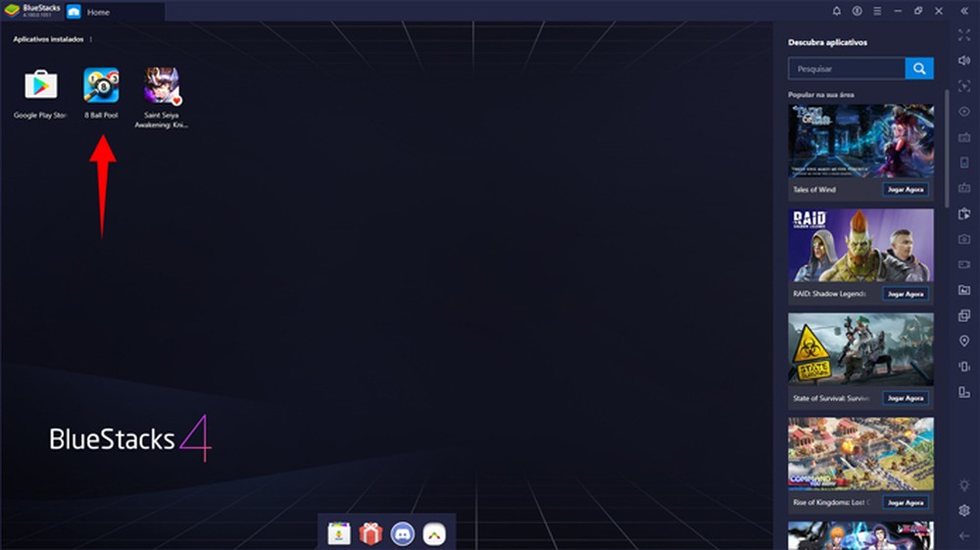Click the notification bell icon
Screen dimensions: 980x550
coord(836,11)
